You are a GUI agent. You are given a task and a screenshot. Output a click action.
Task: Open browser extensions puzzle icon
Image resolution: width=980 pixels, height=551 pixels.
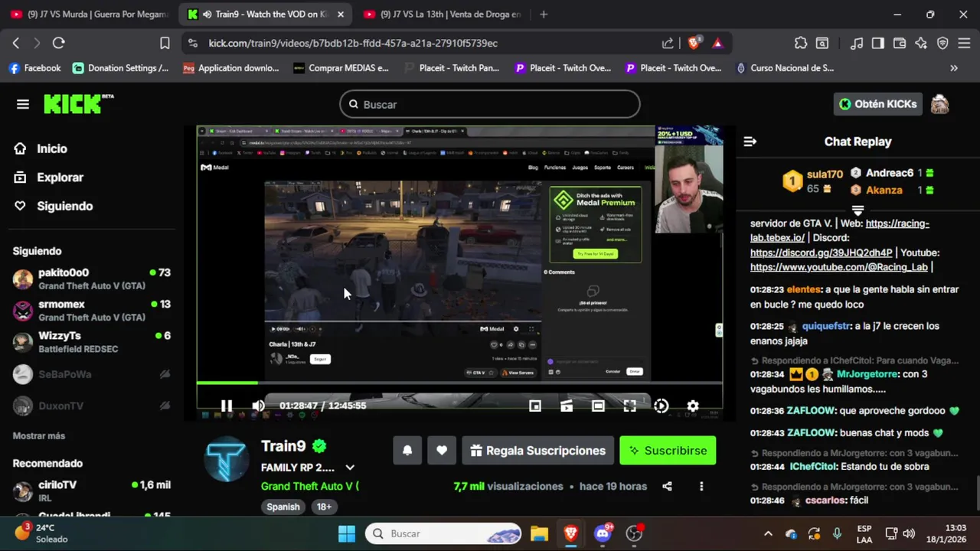[x=801, y=43]
